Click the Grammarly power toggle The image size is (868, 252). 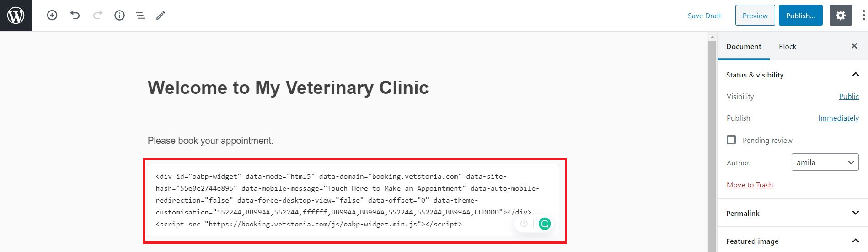(524, 224)
